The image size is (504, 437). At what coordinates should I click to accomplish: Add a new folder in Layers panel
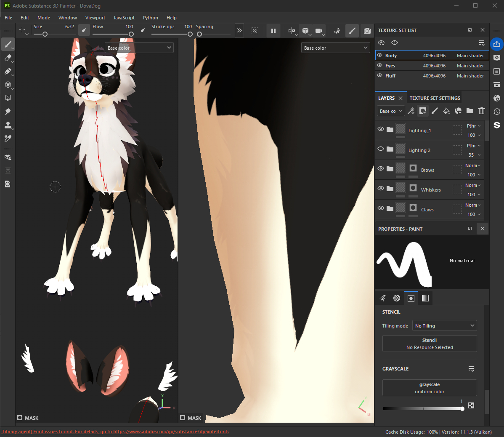pyautogui.click(x=470, y=111)
